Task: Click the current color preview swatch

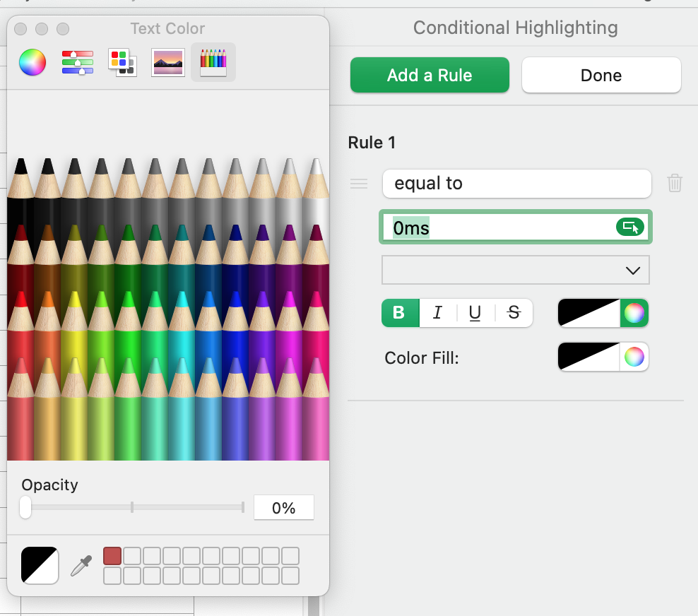Action: tap(40, 565)
